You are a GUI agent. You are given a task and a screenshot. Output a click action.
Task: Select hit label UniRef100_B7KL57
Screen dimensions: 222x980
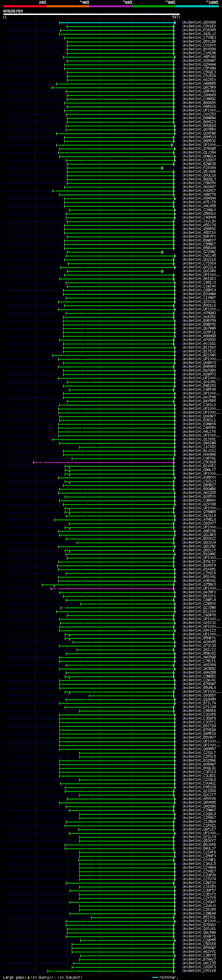pos(199,562)
